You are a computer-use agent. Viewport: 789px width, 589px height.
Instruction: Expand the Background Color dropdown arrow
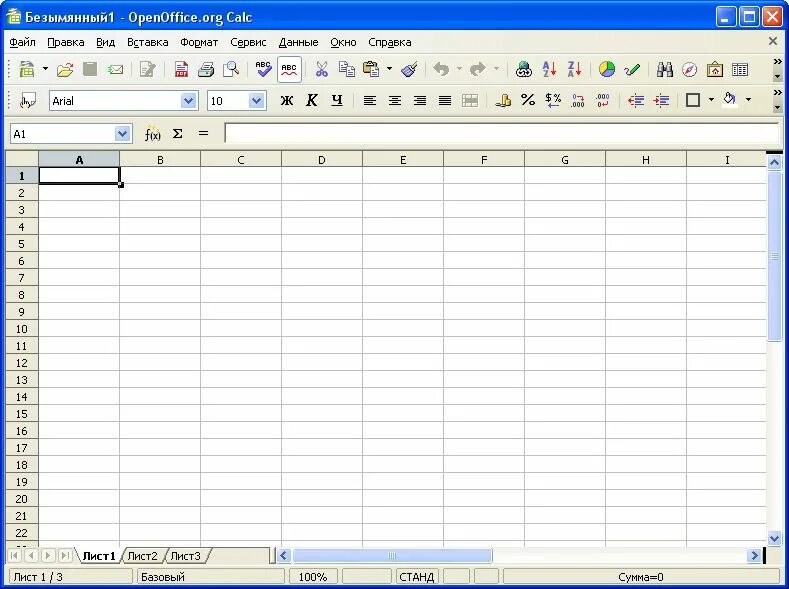click(748, 100)
